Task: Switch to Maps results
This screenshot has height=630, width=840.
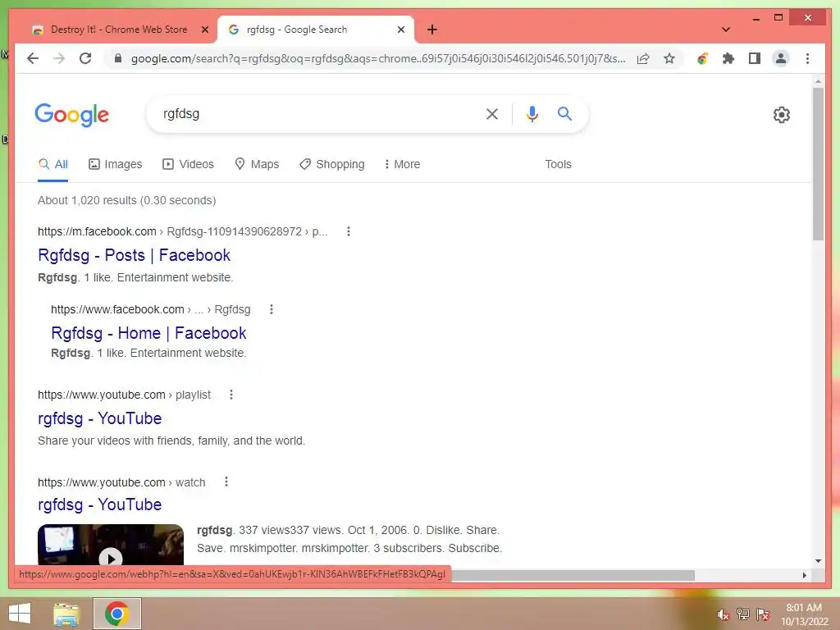Action: click(x=257, y=164)
